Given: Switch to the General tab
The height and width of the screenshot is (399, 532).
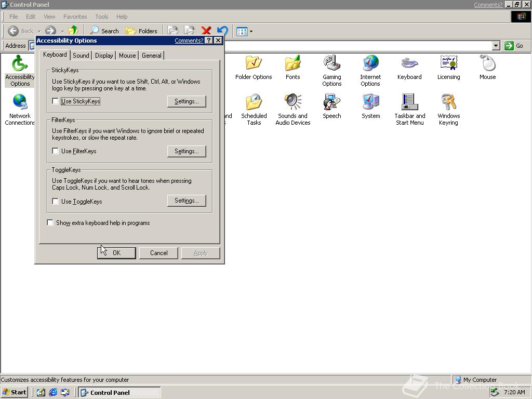Looking at the screenshot, I should click(x=151, y=55).
